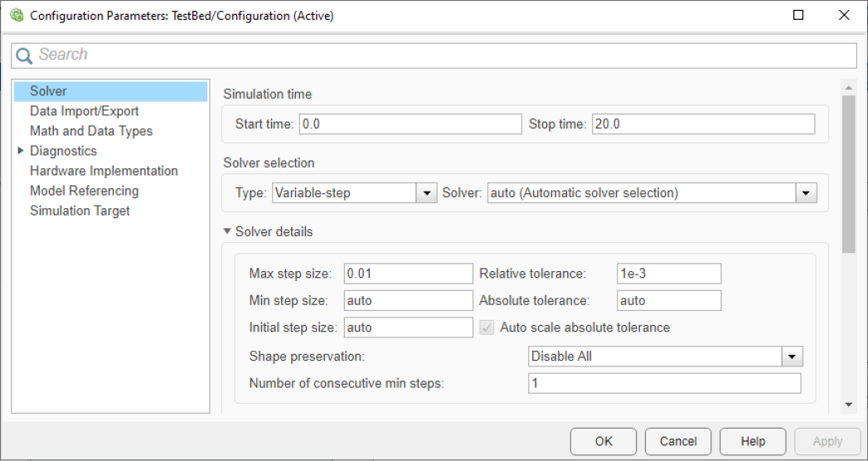Image resolution: width=868 pixels, height=461 pixels.
Task: Click the Simulink app icon in title bar
Action: [x=16, y=15]
